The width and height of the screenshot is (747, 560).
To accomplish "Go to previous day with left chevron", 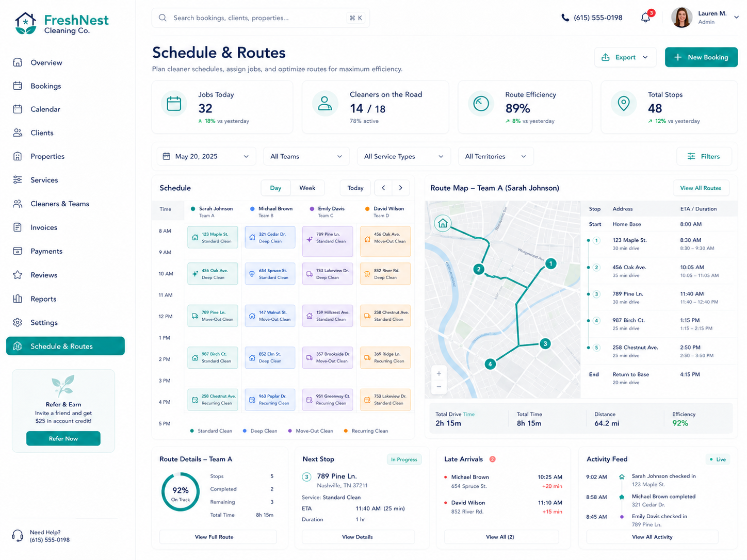I will coord(383,188).
